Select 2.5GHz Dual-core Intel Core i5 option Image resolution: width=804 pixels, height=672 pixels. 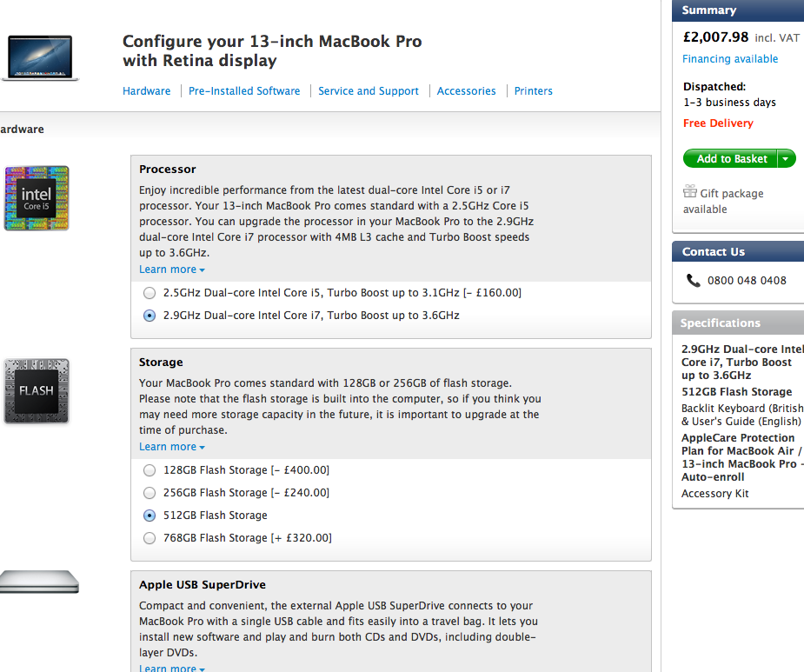pos(150,293)
